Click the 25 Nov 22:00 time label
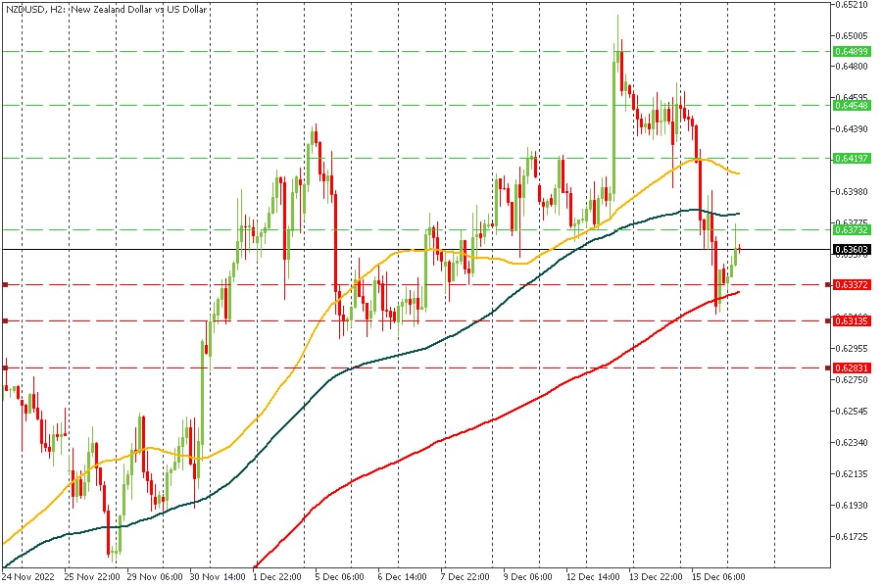The width and height of the screenshot is (882, 588). click(92, 577)
